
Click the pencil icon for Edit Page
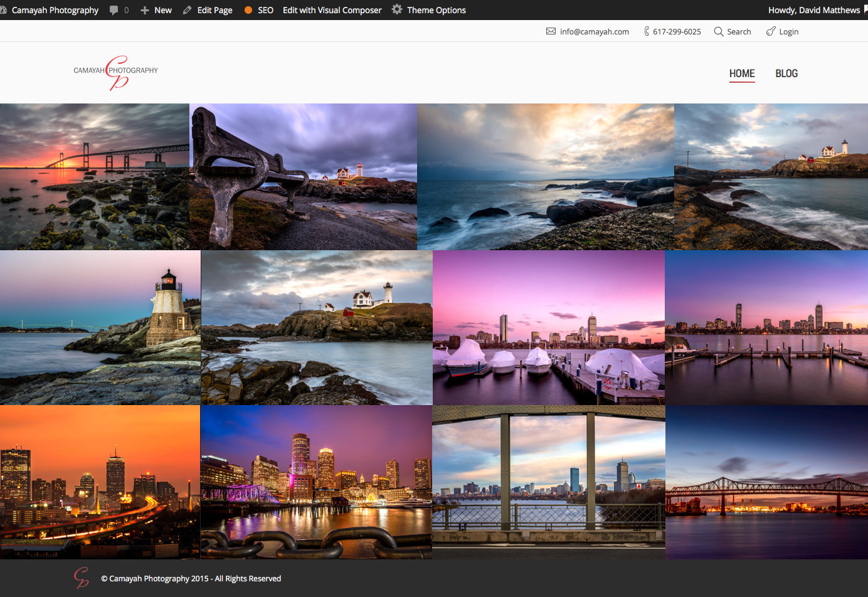click(188, 10)
